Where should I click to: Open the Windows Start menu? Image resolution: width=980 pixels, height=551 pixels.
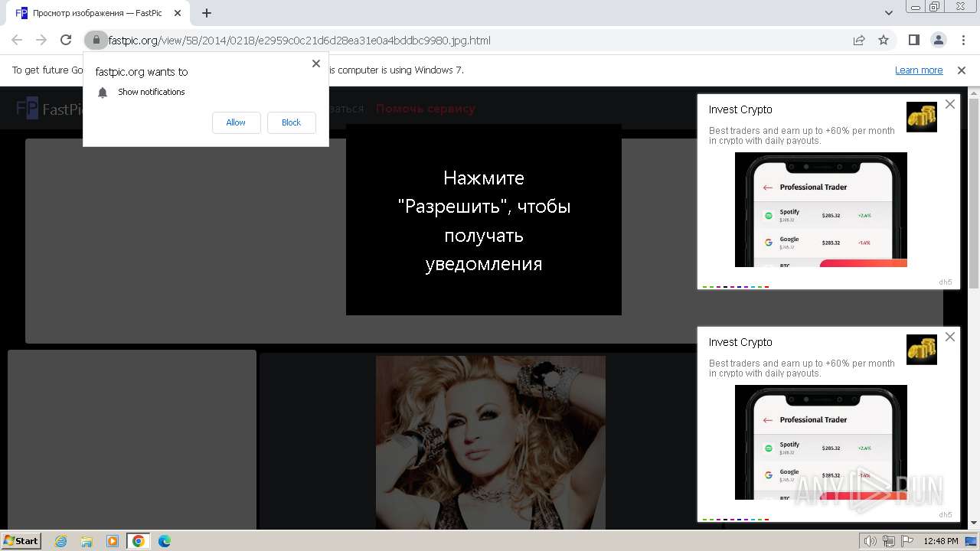click(x=21, y=540)
